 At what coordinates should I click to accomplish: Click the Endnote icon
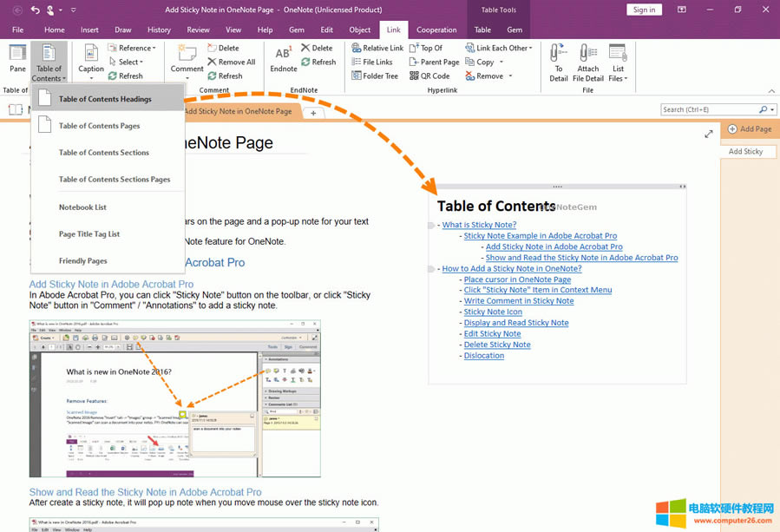283,58
